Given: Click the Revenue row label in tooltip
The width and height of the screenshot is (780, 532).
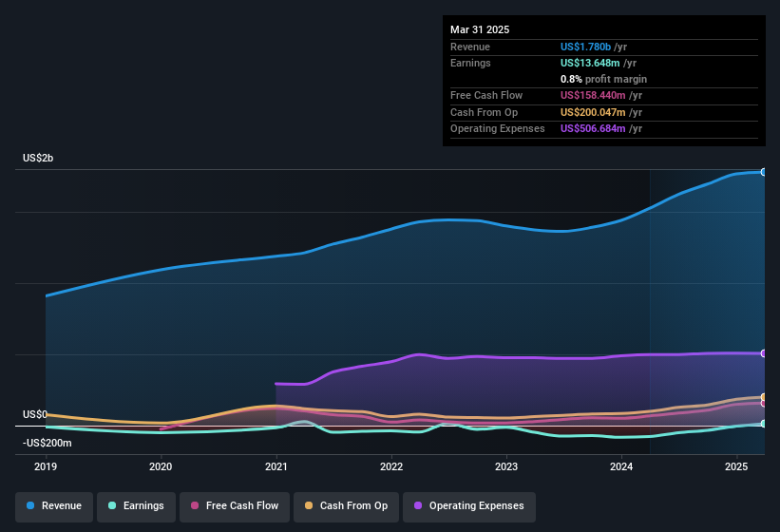Looking at the screenshot, I should 470,47.
